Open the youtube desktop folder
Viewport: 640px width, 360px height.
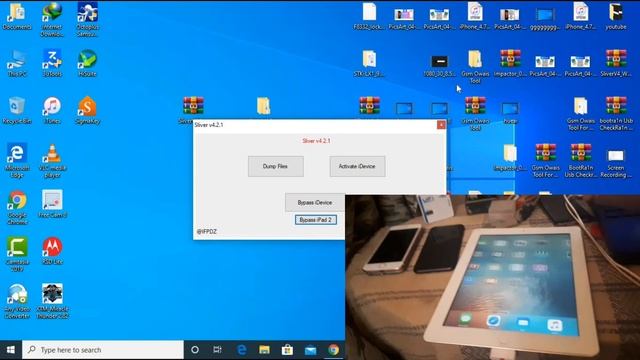pyautogui.click(x=616, y=16)
